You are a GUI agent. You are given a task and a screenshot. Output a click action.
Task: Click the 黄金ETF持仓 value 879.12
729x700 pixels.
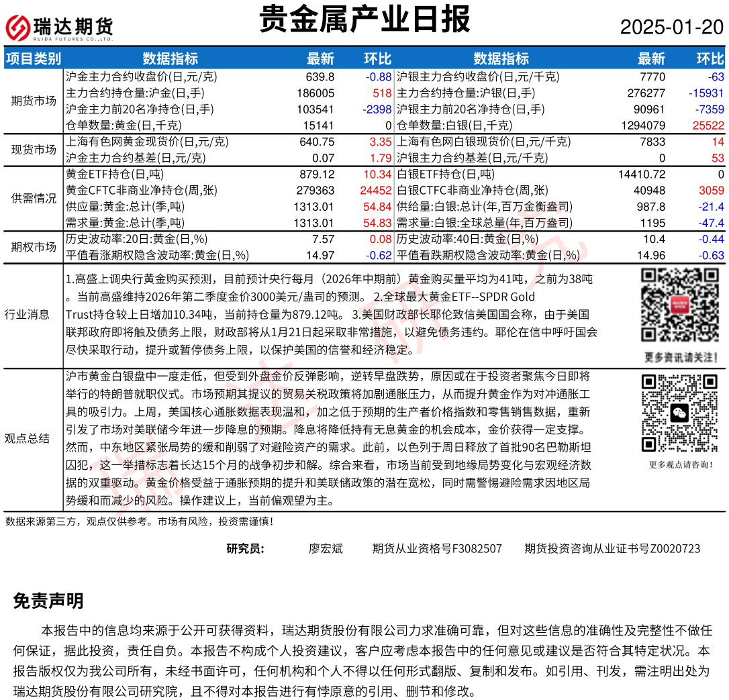(x=319, y=174)
